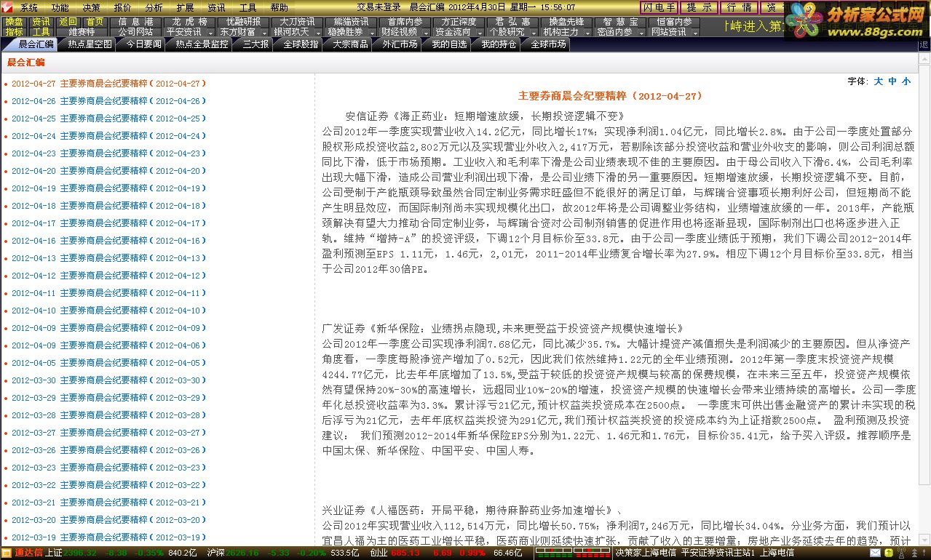This screenshot has height=560, width=931.
Task: Expand the 银河玖天 dropdown arrow
Action: click(318, 33)
